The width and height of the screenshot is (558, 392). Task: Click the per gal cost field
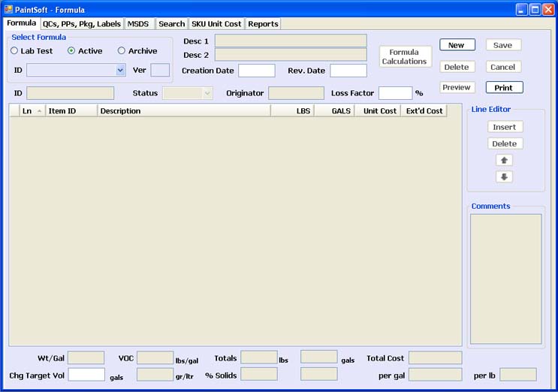click(436, 375)
